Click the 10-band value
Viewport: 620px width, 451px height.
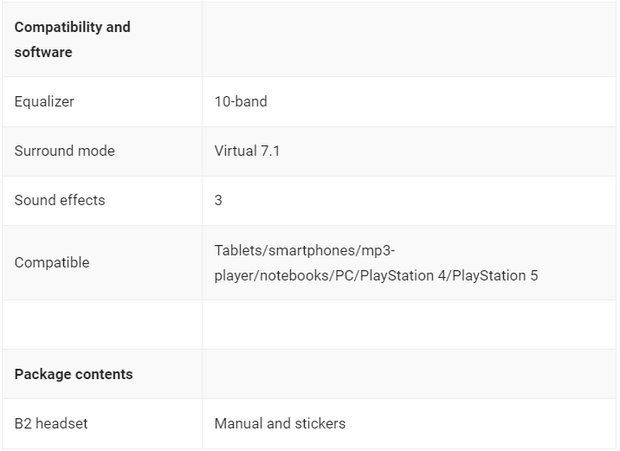point(241,102)
